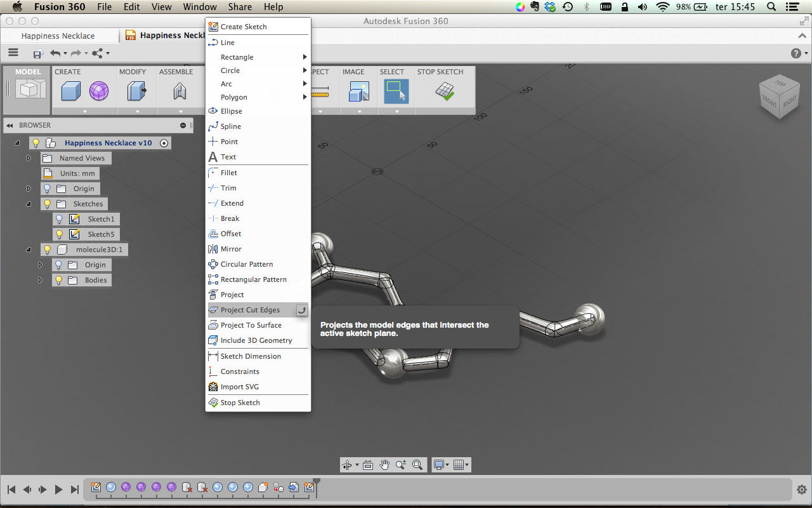812x508 pixels.
Task: Jump to timeline start button
Action: pos(11,490)
